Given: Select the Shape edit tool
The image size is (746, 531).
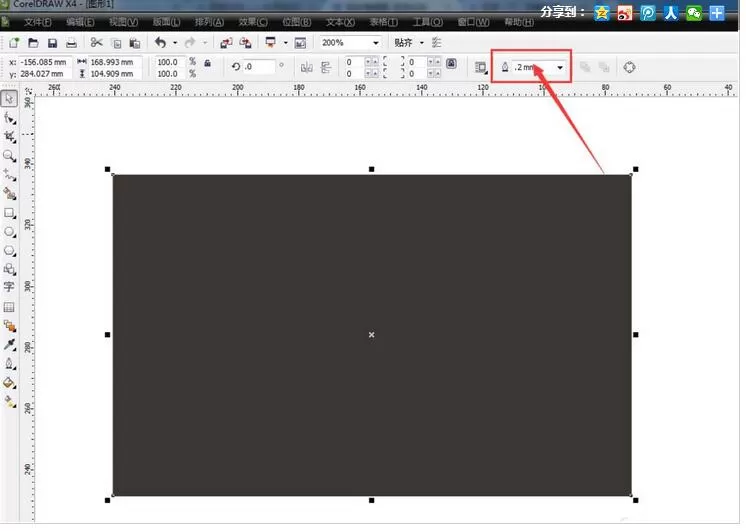Looking at the screenshot, I should pyautogui.click(x=9, y=118).
